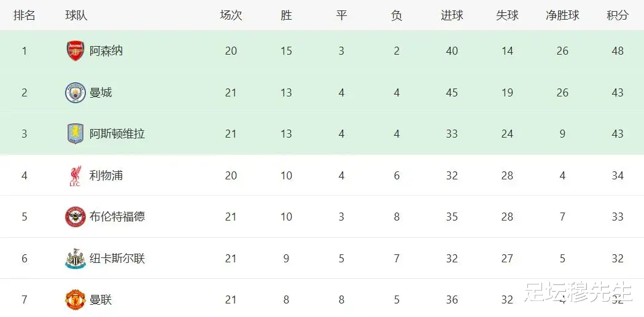
Task: Click the 球队 column header
Action: coord(77,15)
